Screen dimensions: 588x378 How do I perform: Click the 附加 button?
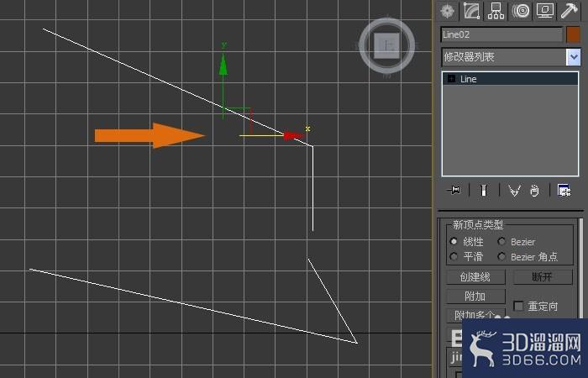tap(475, 297)
